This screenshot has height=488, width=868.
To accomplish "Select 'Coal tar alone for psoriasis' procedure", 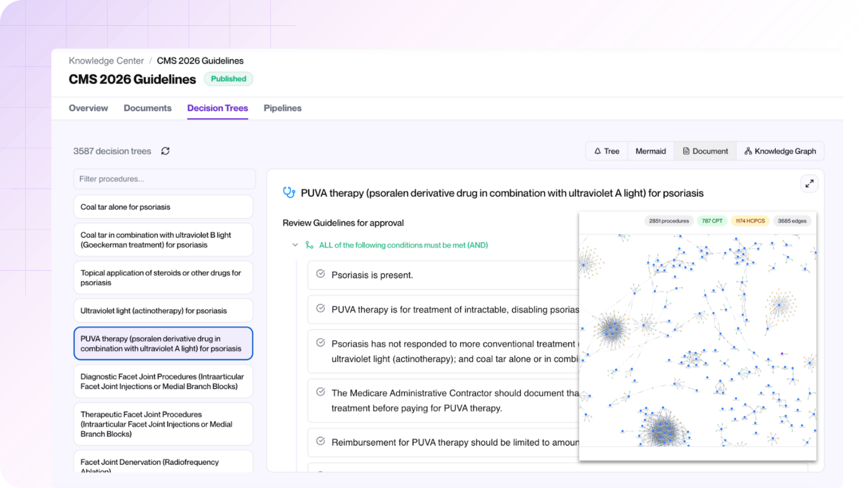I will [163, 207].
